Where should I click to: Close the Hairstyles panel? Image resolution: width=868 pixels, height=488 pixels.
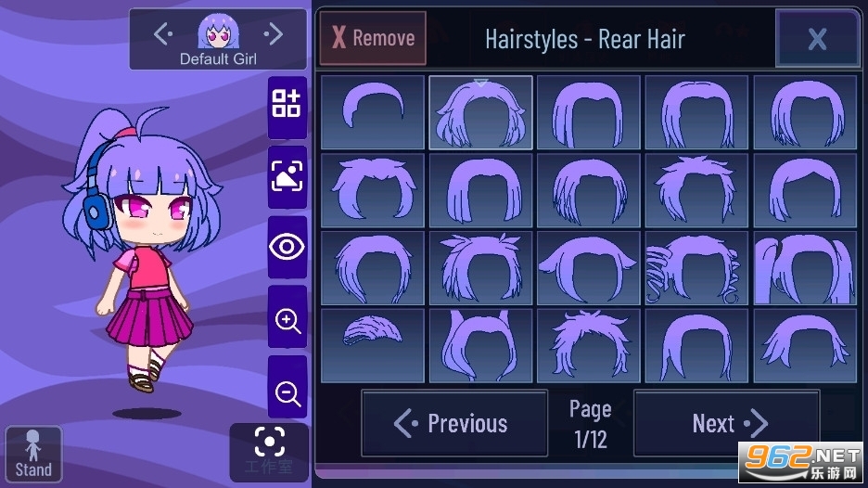tap(818, 39)
